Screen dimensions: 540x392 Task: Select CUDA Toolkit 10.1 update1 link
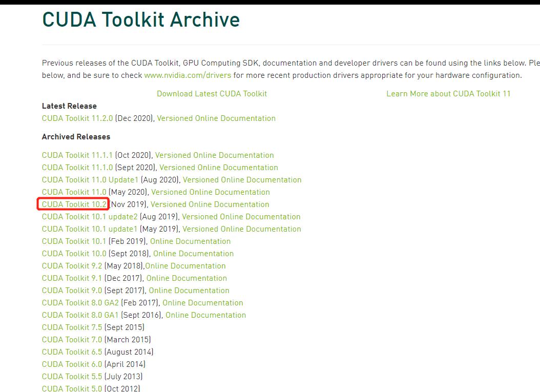(x=90, y=229)
